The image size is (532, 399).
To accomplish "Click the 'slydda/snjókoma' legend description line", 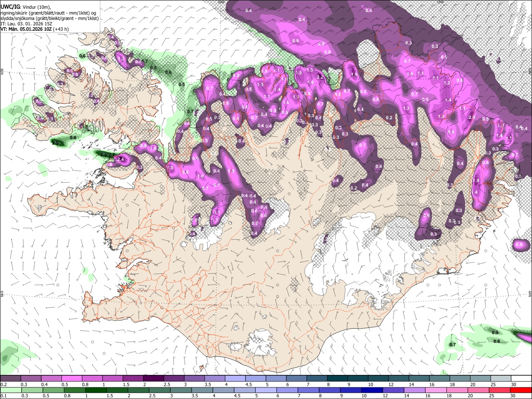I will pos(49,18).
